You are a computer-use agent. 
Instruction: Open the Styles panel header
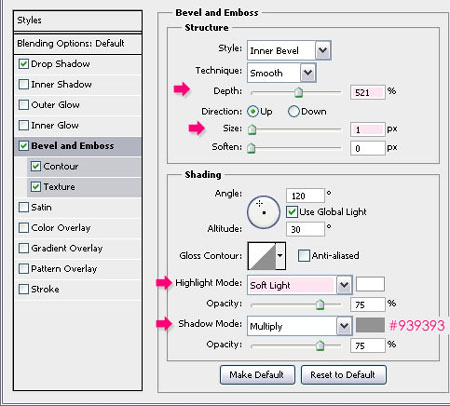tap(78, 20)
